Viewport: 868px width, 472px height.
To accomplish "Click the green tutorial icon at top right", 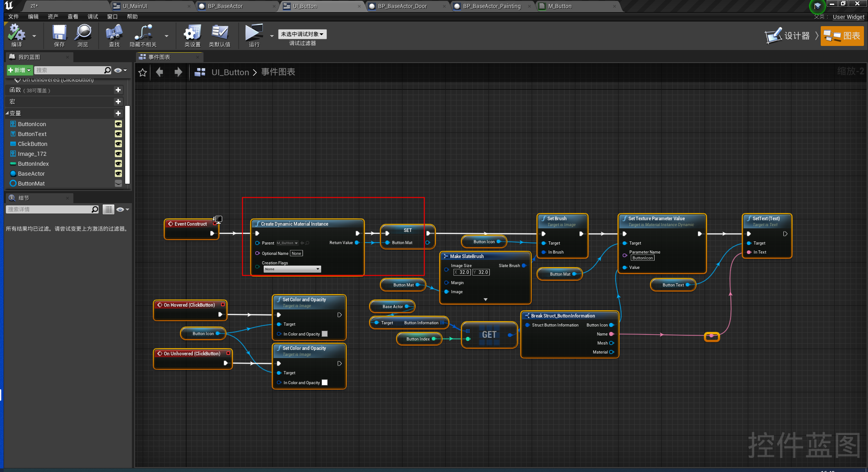I will coord(817,6).
